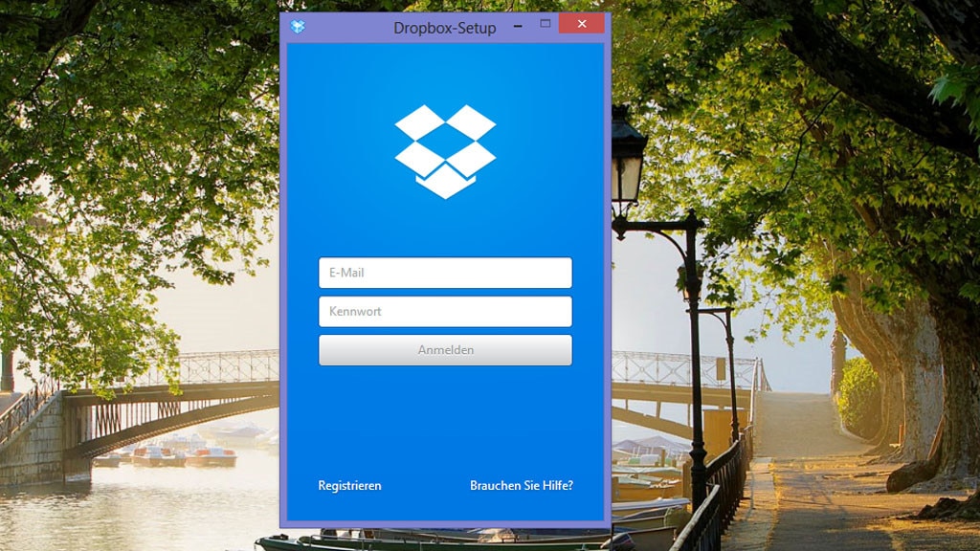Click the Dropbox icon in title bar
Viewport: 980px width, 551px height.
tap(298, 26)
